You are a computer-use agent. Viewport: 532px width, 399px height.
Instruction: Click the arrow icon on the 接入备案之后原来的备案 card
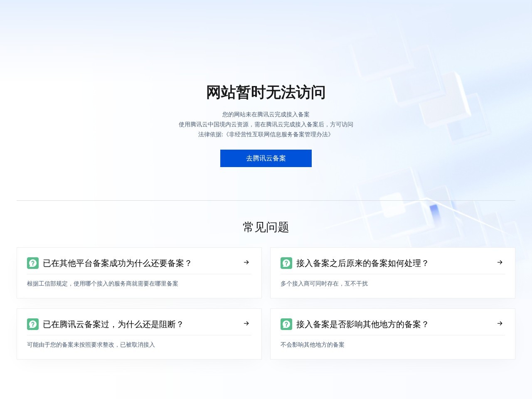point(500,263)
